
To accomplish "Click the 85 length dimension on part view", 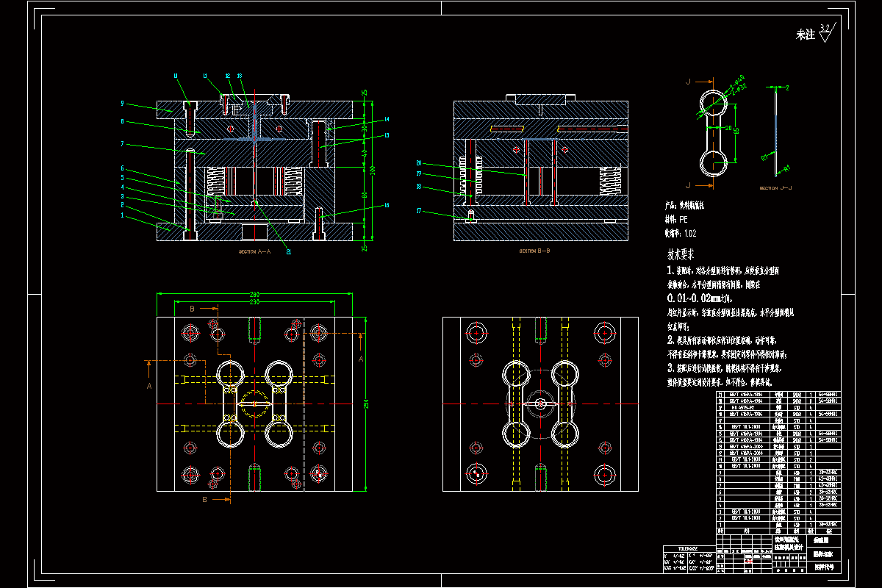I will (x=737, y=132).
